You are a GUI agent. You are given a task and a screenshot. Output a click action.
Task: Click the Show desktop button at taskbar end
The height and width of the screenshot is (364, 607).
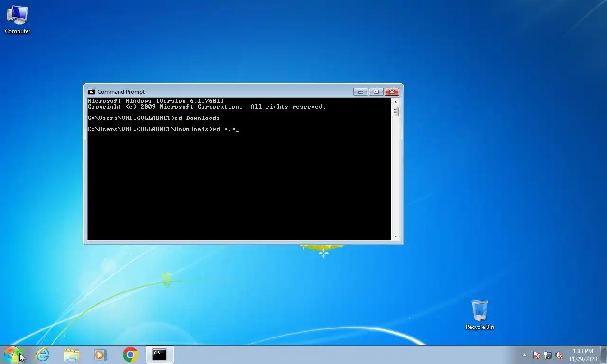(x=603, y=355)
